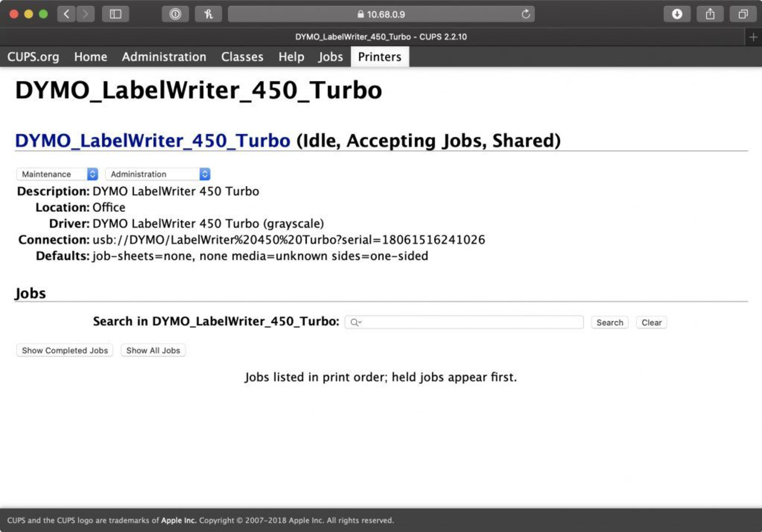Switch to the Jobs tab
Screen dimensions: 762x532
[x=330, y=57]
